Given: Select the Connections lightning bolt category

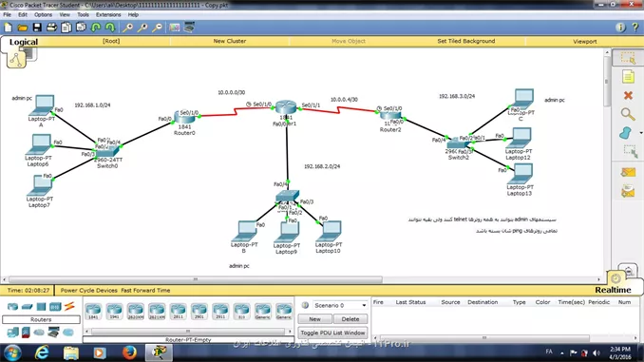Looking at the screenshot, I should 69,307.
